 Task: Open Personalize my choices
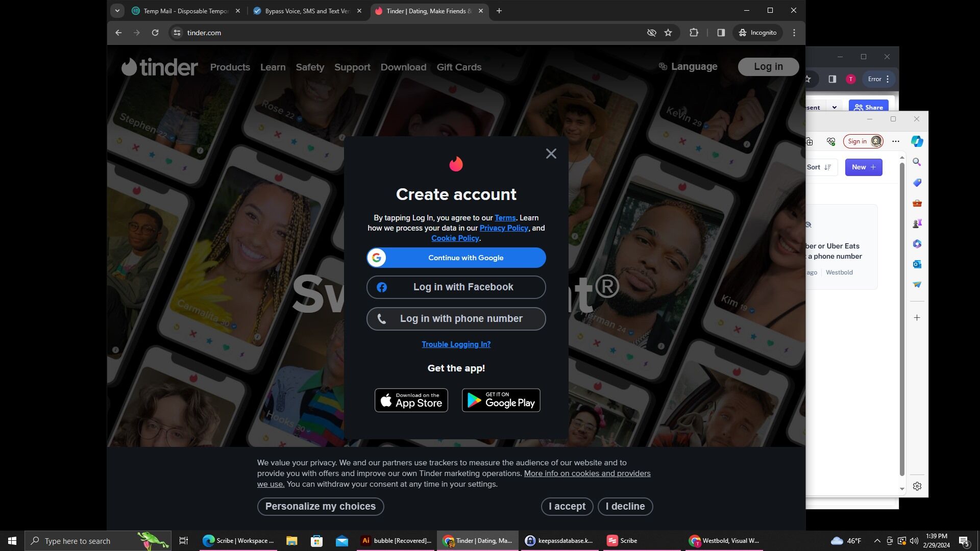[x=321, y=507]
